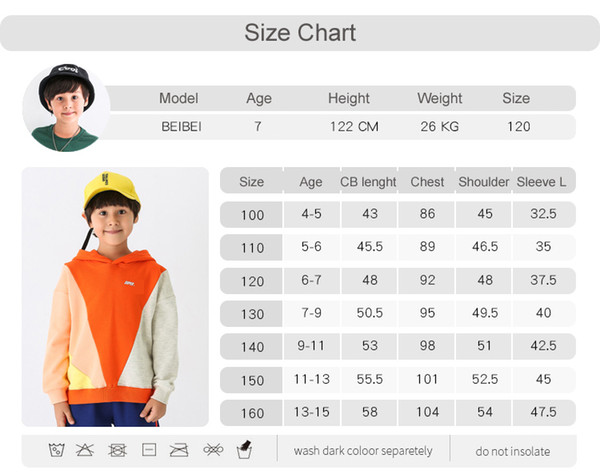Click chest value 104
600x474 pixels.
[427, 412]
